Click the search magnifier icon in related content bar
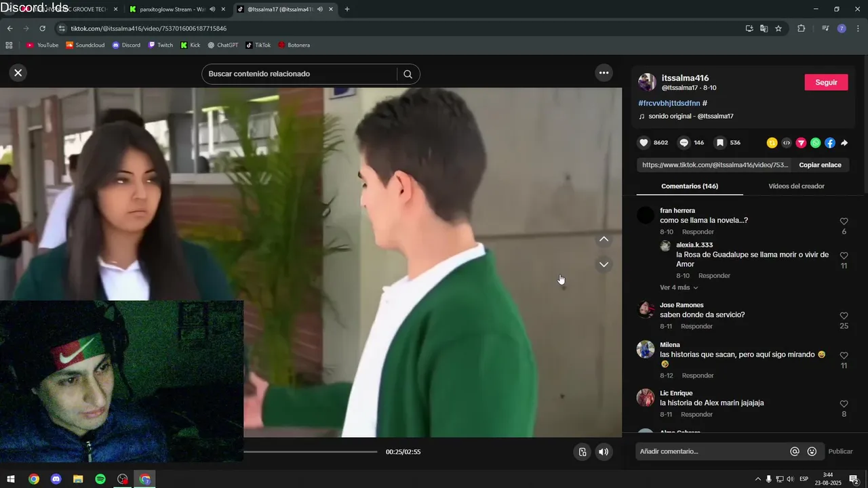Image resolution: width=868 pixels, height=488 pixels. point(408,74)
